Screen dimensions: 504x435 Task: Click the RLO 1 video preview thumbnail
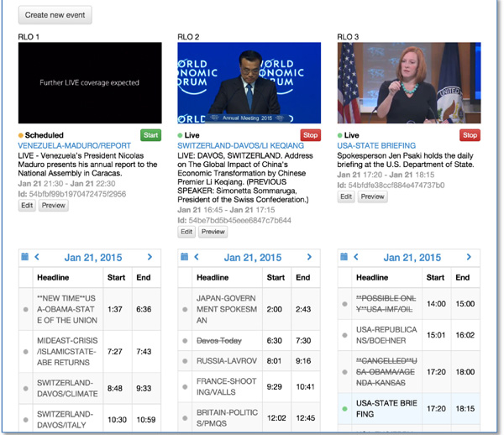[x=90, y=83]
